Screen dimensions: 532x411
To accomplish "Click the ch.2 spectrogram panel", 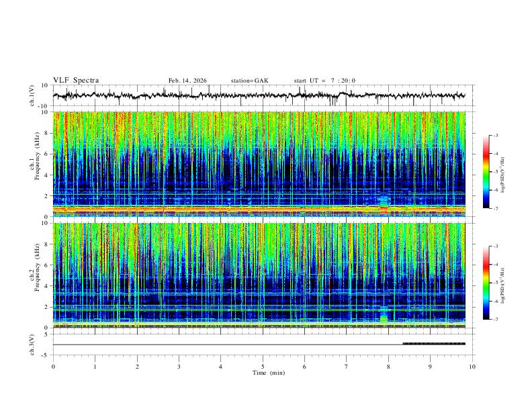I will click(x=259, y=275).
